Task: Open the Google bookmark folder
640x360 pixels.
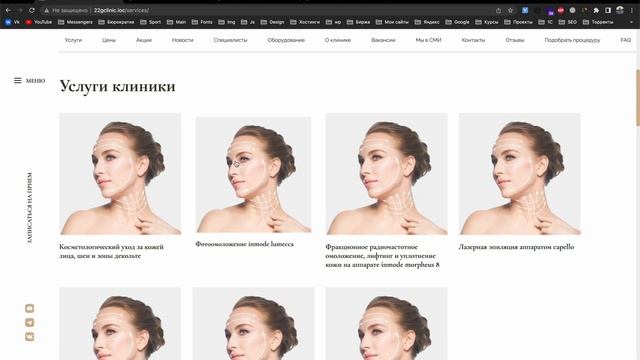Action: click(459, 22)
